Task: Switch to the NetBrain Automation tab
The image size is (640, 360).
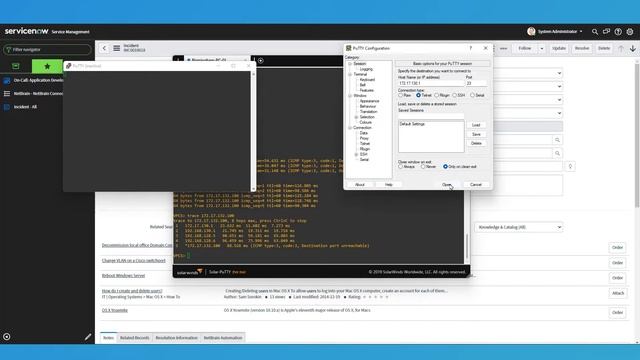Action: [x=223, y=338]
